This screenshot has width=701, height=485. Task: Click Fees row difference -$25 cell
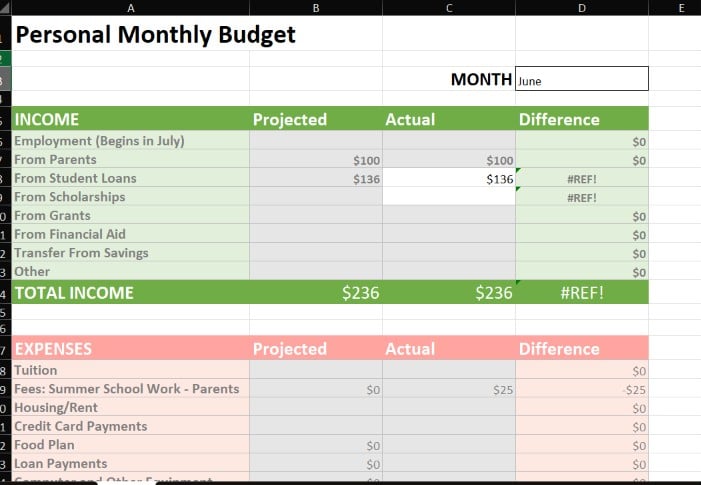582,389
